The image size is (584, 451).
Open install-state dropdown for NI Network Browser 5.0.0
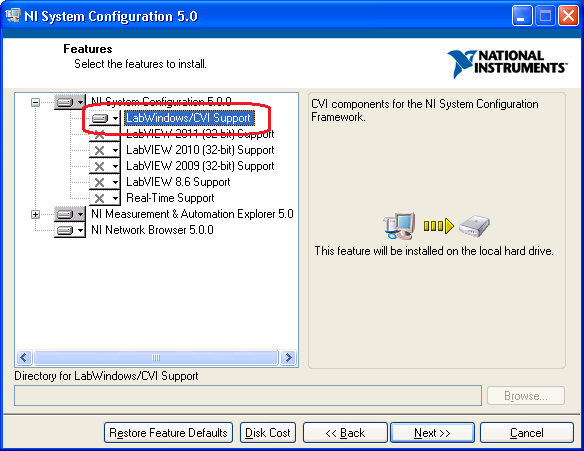pyautogui.click(x=70, y=230)
